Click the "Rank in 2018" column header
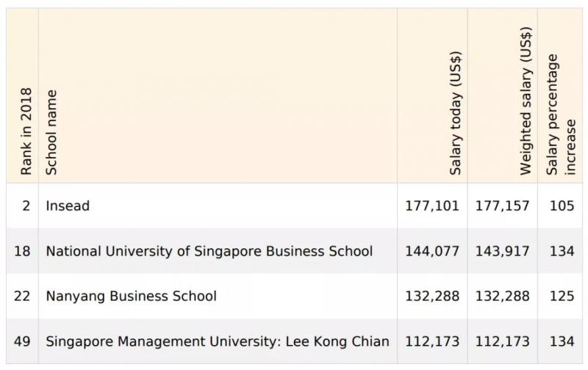588x370 pixels. (26, 132)
